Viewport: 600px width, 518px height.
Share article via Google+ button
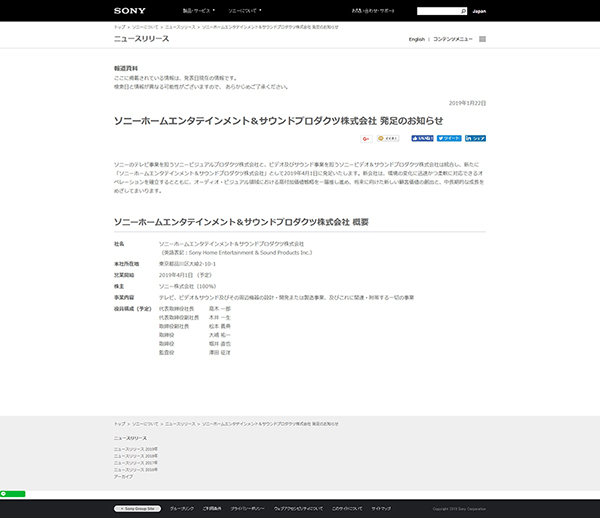click(366, 138)
